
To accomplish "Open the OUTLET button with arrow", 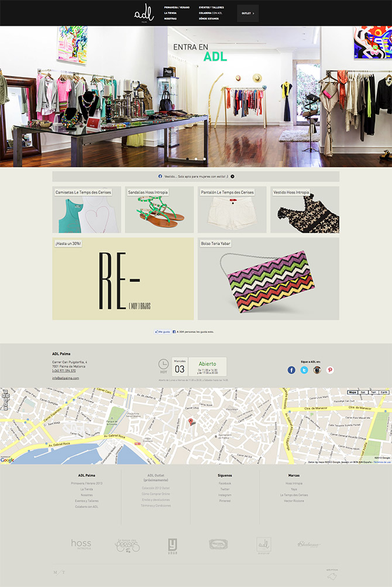I will 247,13.
